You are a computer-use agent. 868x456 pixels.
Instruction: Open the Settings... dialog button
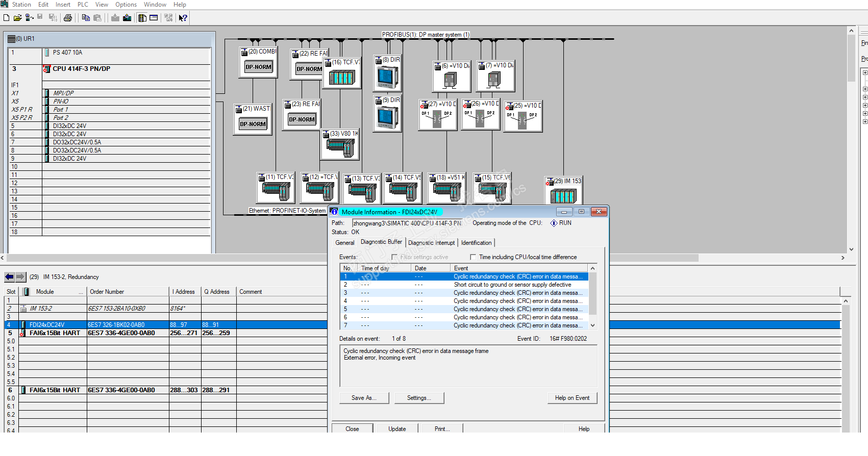click(x=419, y=398)
